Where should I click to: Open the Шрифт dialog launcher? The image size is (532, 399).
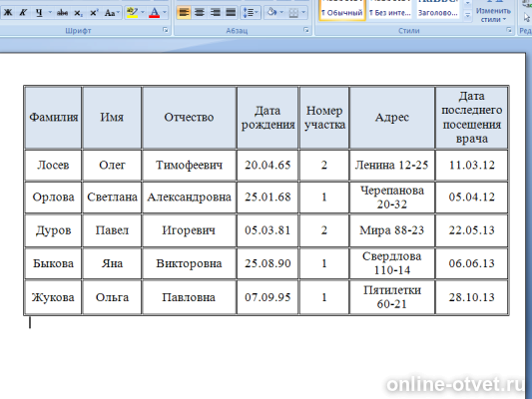(x=166, y=30)
